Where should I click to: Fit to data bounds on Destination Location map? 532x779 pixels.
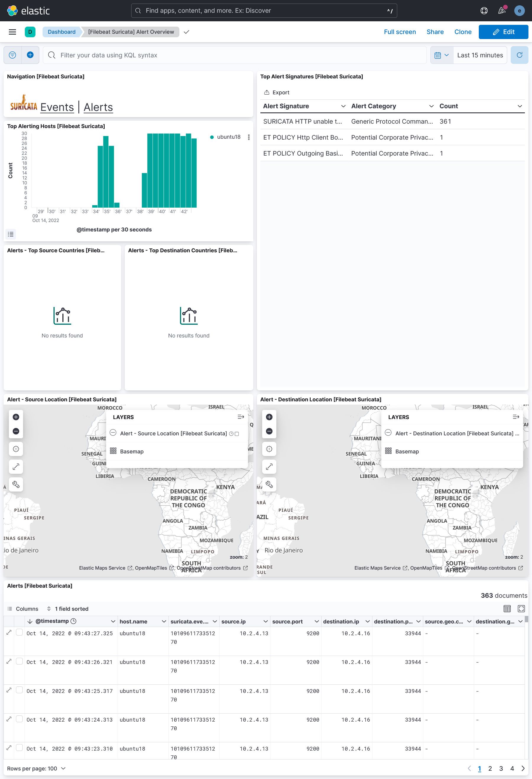tap(269, 449)
